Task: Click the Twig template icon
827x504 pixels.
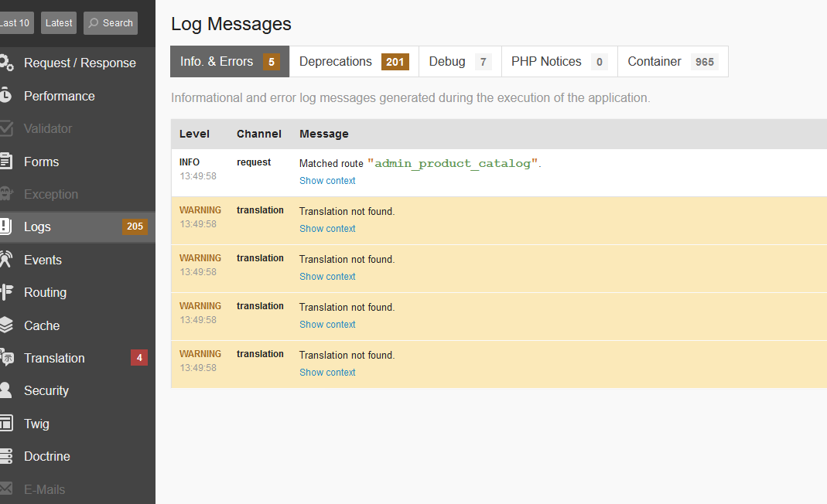Action: coord(5,424)
